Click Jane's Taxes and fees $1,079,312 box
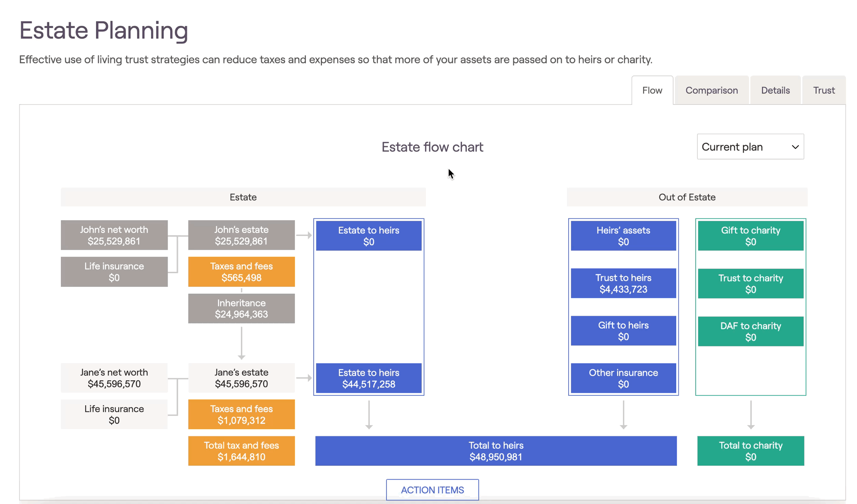The width and height of the screenshot is (857, 504). (x=241, y=414)
